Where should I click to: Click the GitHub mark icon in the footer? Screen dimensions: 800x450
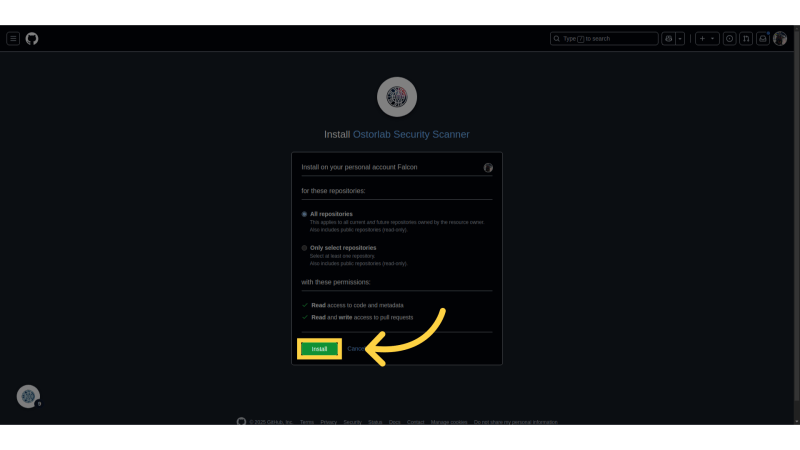pos(241,421)
